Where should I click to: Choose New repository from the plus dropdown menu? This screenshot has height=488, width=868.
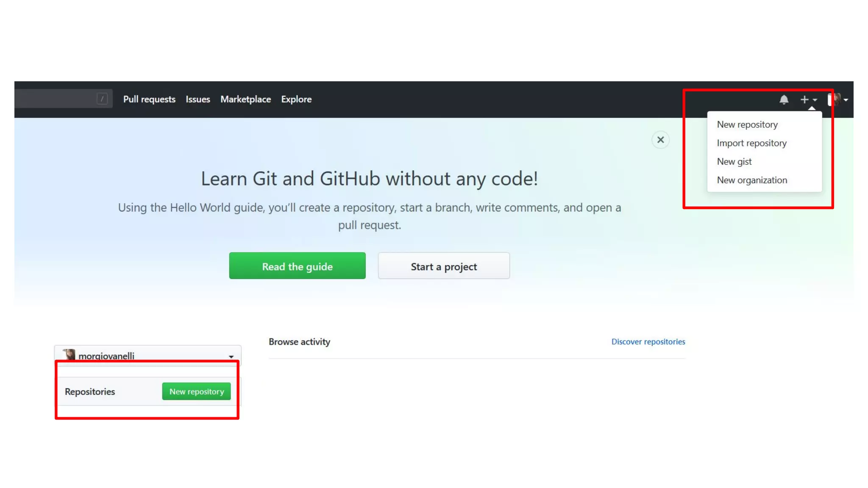[747, 125]
